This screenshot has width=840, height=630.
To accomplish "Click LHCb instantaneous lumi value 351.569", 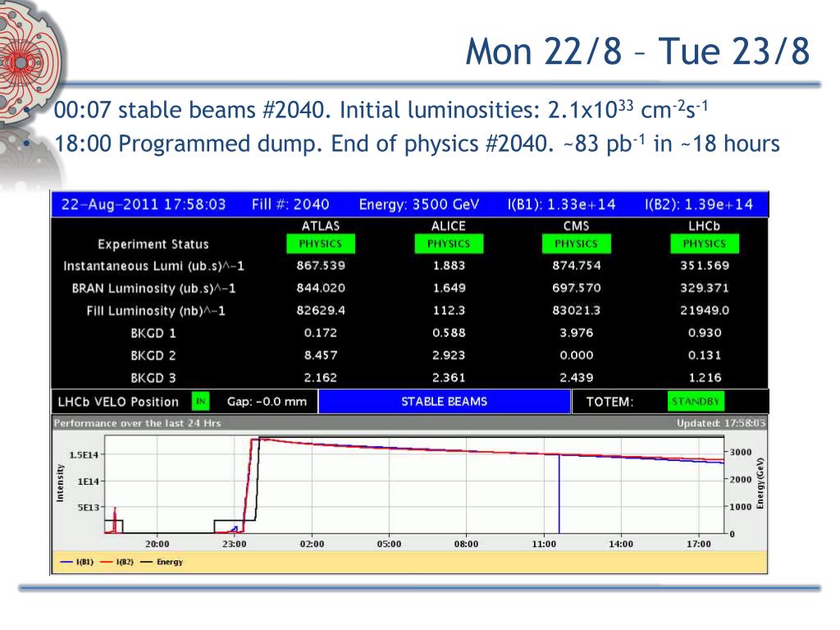I will (705, 266).
